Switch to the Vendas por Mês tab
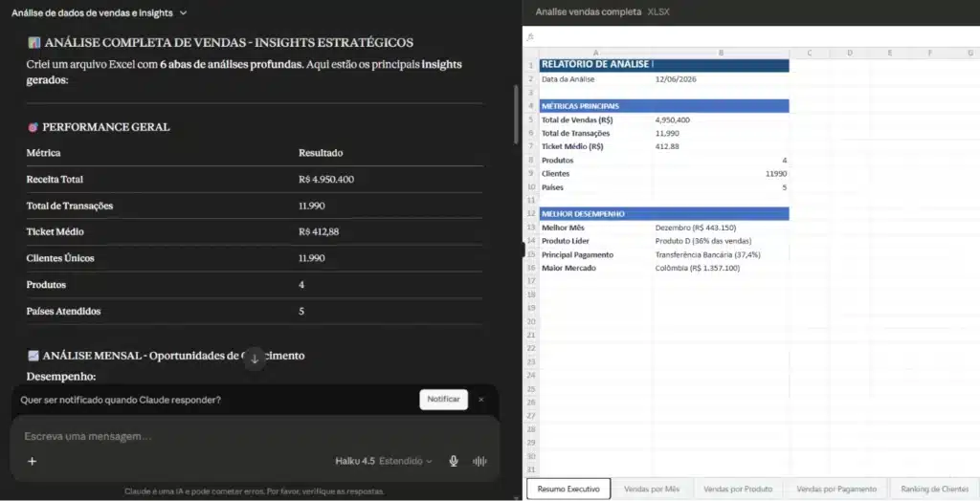This screenshot has height=501, width=980. pos(652,489)
